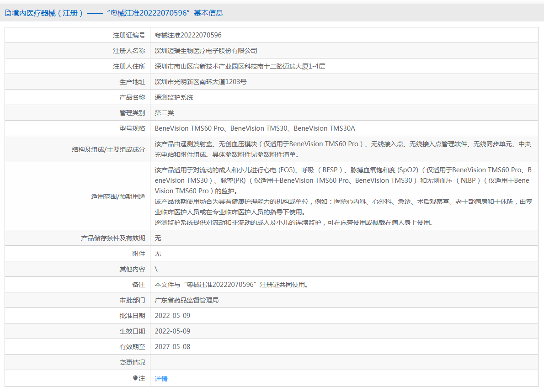Click 2022-05-09 in the 生效日期 row
The image size is (544, 392).
[x=172, y=331]
